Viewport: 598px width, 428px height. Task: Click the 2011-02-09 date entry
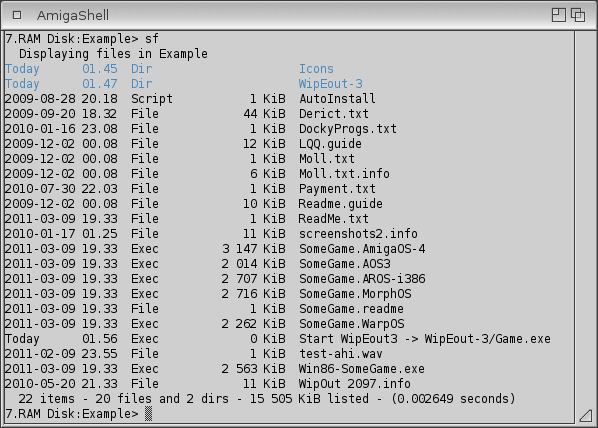tap(40, 354)
